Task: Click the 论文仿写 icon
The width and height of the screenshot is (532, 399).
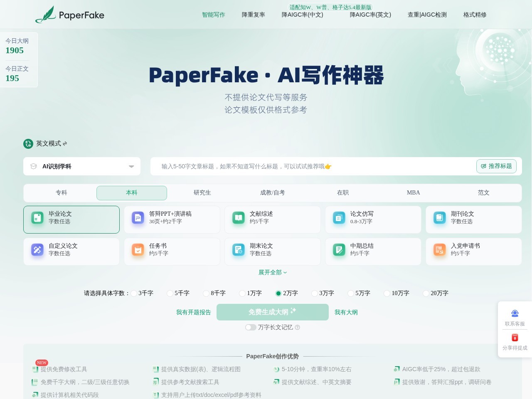Action: [x=339, y=217]
